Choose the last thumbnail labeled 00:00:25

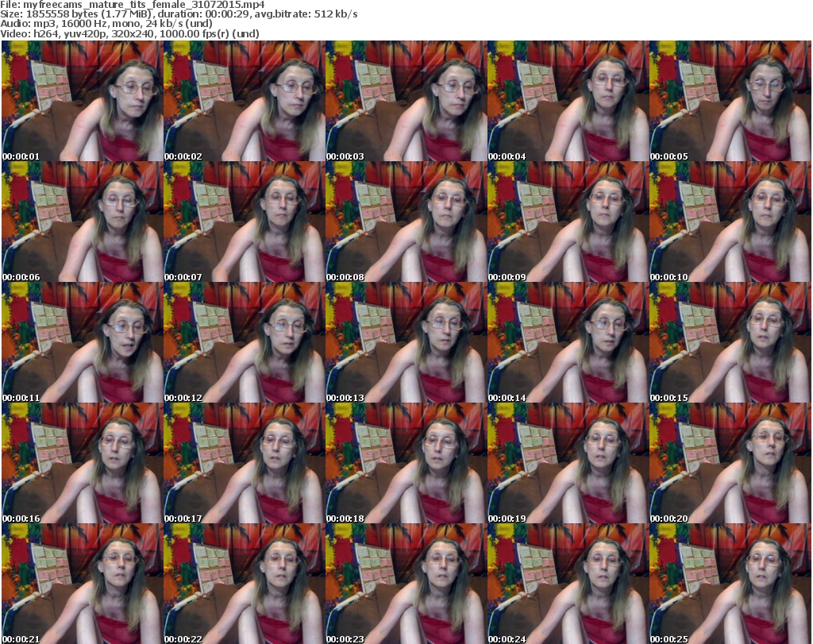pos(730,584)
